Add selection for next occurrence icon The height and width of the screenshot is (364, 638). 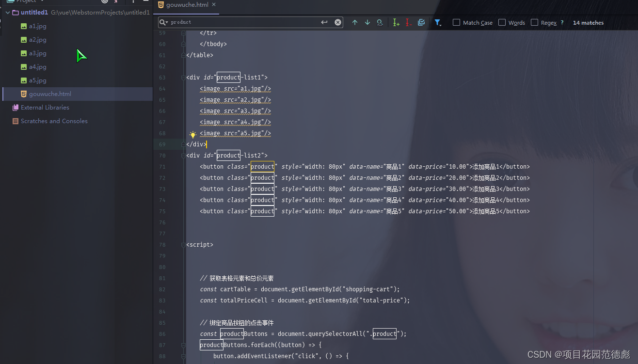point(396,22)
